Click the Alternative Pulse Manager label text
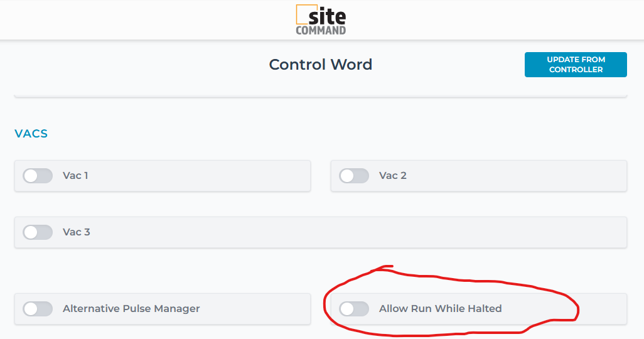 pos(131,309)
